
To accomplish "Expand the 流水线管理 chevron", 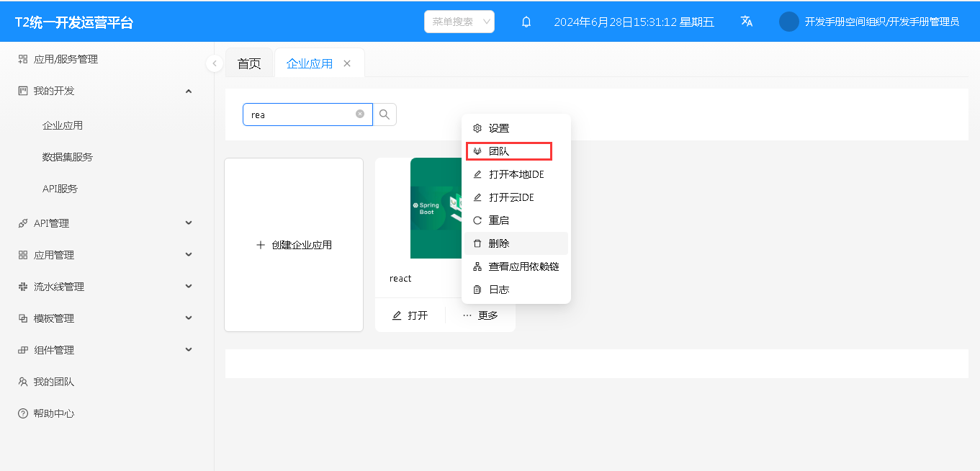I will [189, 287].
